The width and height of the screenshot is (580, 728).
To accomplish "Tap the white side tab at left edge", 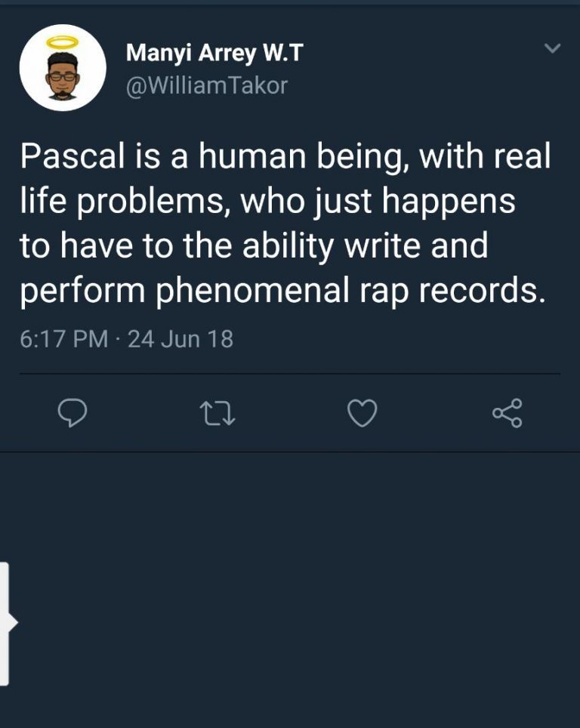I will [x=5, y=623].
